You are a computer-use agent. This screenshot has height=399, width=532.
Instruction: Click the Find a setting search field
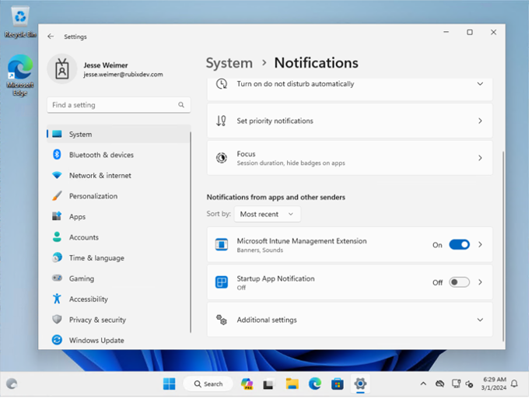pos(120,106)
